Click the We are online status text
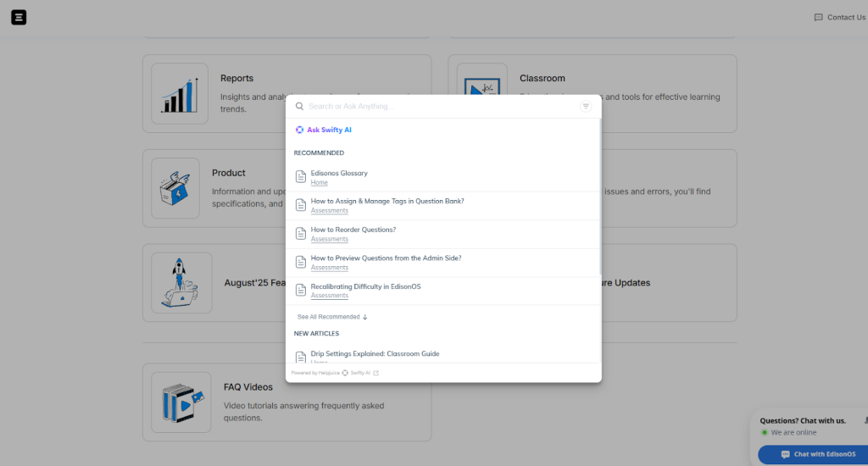The height and width of the screenshot is (466, 868). 793,433
